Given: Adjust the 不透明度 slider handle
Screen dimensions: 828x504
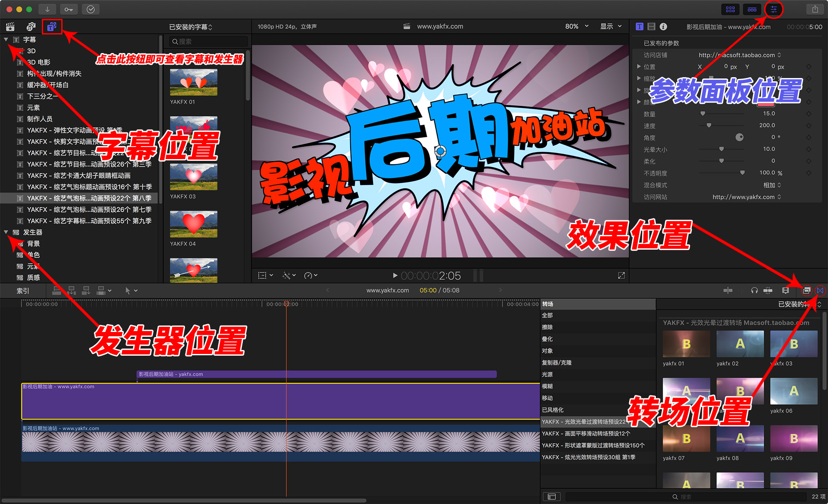Looking at the screenshot, I should [742, 173].
